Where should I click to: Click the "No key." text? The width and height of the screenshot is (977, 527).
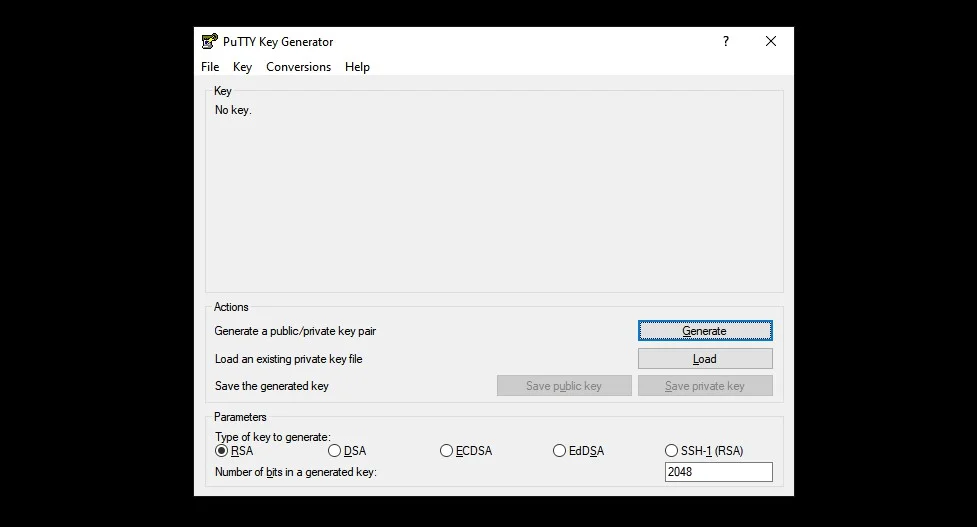(x=233, y=110)
